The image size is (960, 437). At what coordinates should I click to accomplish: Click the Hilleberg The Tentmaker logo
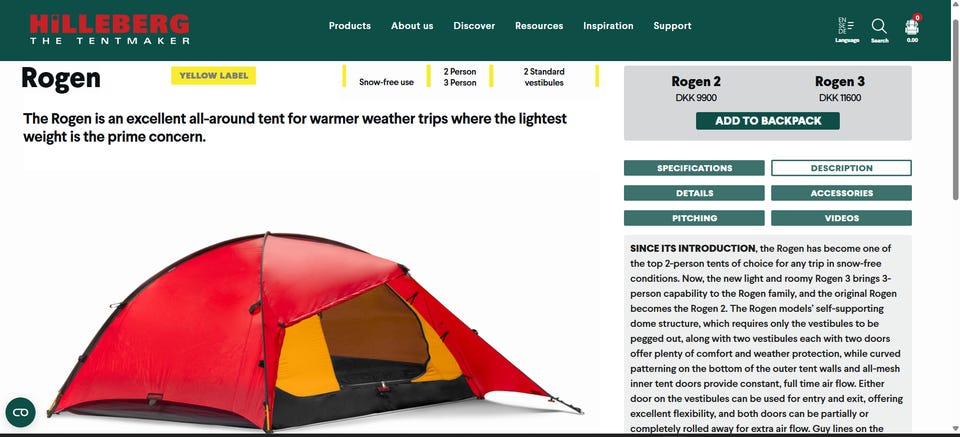[110, 29]
